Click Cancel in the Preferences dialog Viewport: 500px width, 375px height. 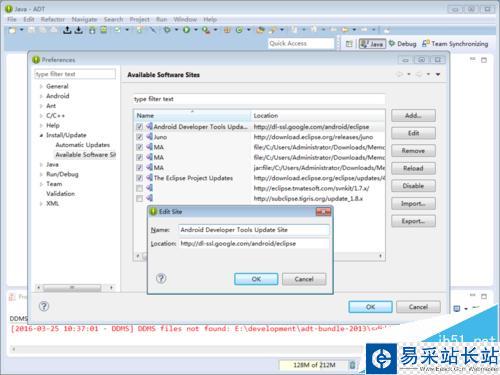point(418,307)
